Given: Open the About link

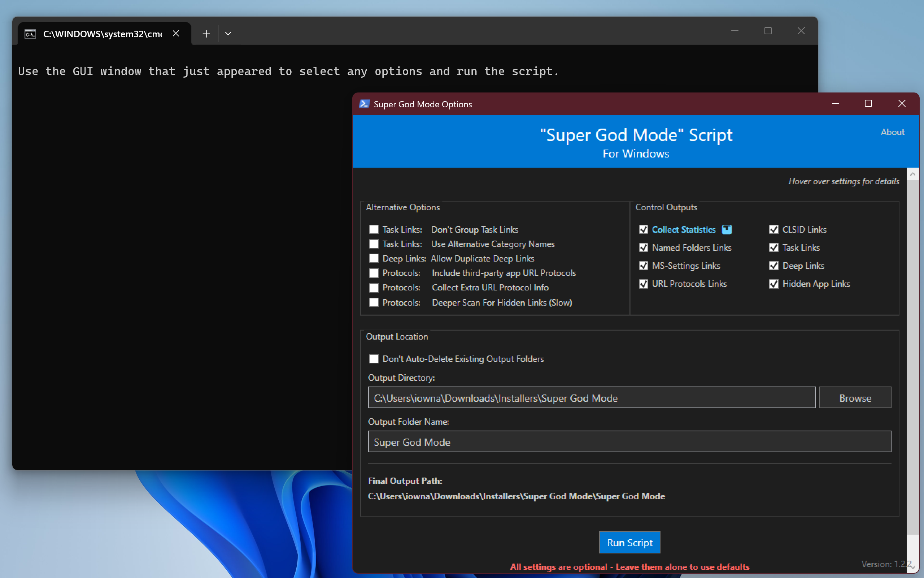Looking at the screenshot, I should click(x=892, y=132).
